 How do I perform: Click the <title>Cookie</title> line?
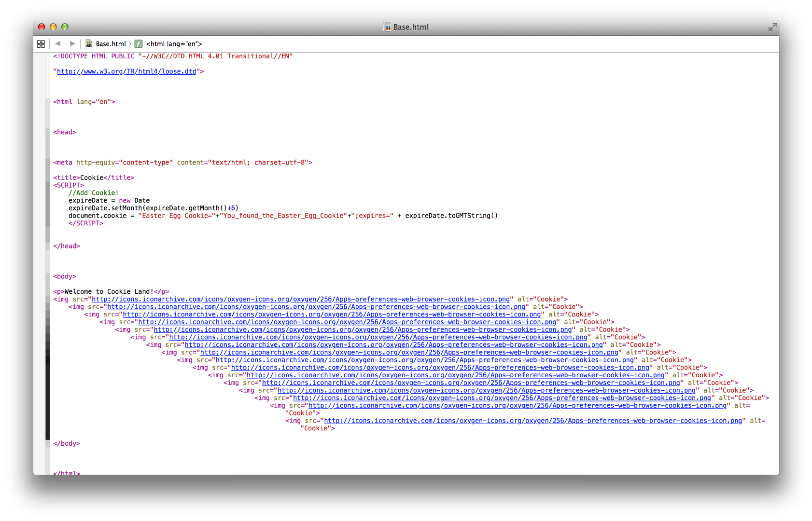pyautogui.click(x=94, y=178)
